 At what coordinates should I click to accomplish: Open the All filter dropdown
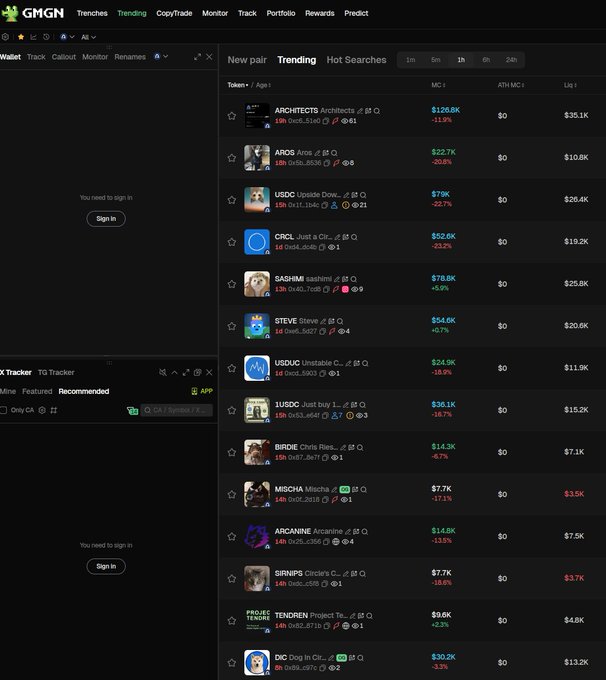pyautogui.click(x=88, y=37)
